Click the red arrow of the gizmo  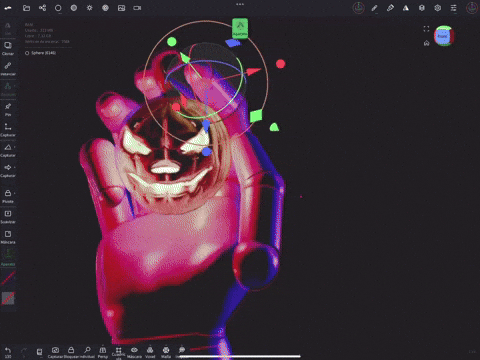tap(254, 71)
